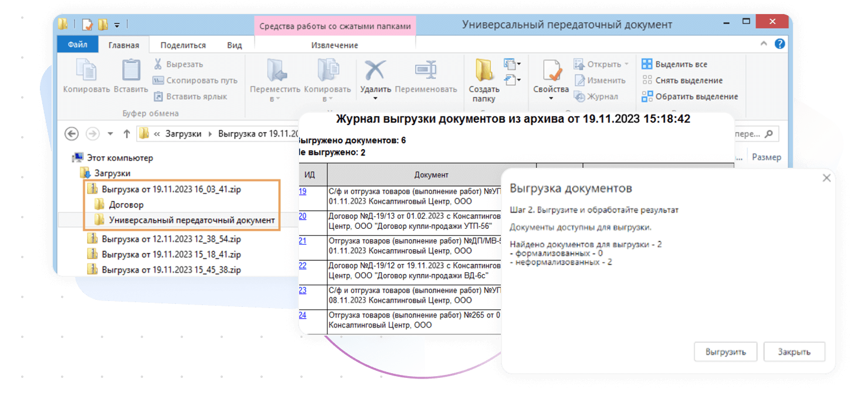Viewport: 868px width, 399px height.
Task: Click the blue help question mark icon
Action: (x=779, y=43)
